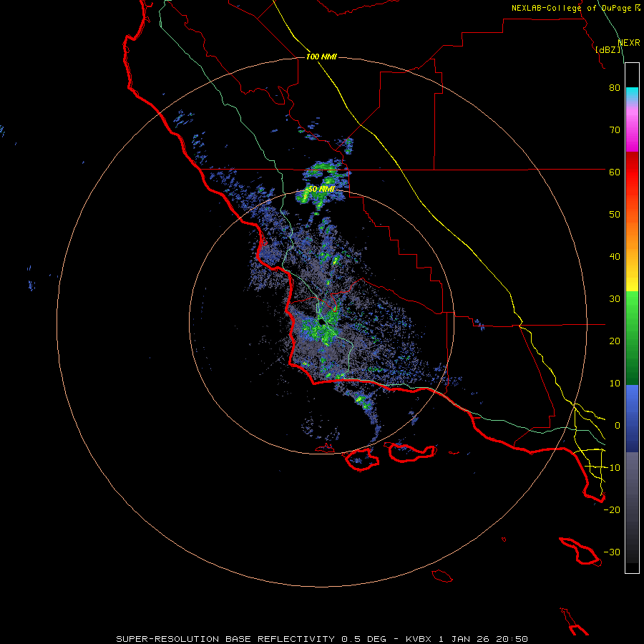644x644 pixels.
Task: Select the 70 value on dBZ scale
Action: (615, 130)
